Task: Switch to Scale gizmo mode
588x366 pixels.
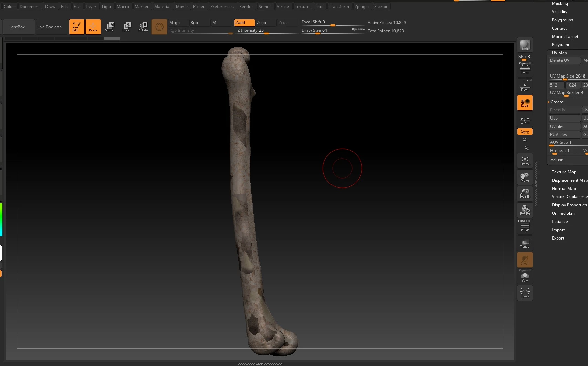Action: tap(126, 27)
